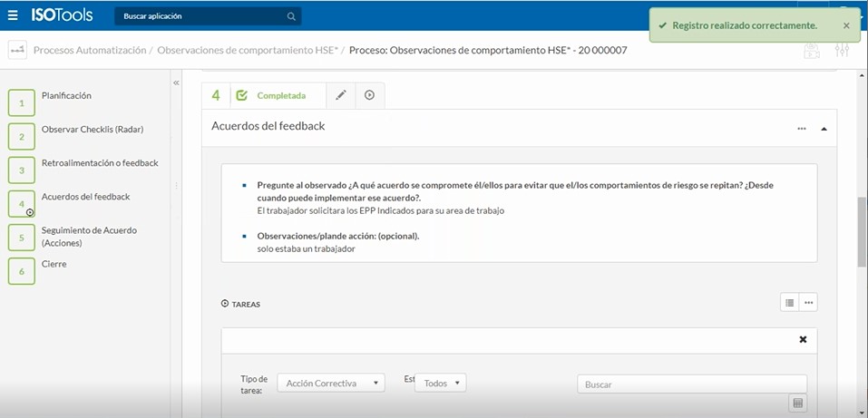Click the pencil edit icon for step 4
This screenshot has height=418, width=868.
pyautogui.click(x=341, y=95)
